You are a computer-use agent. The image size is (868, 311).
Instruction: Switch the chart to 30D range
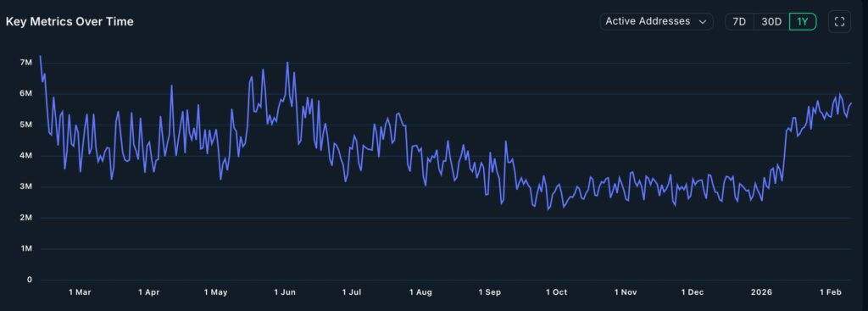click(x=771, y=21)
